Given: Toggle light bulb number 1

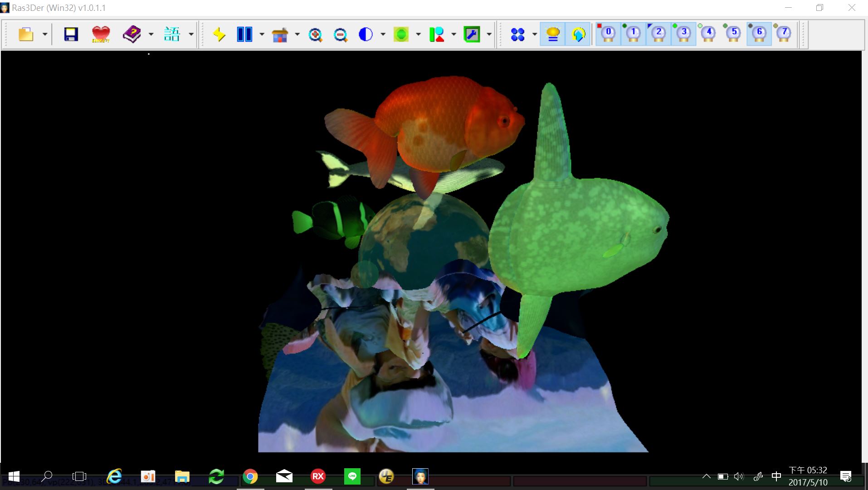Looking at the screenshot, I should point(633,34).
